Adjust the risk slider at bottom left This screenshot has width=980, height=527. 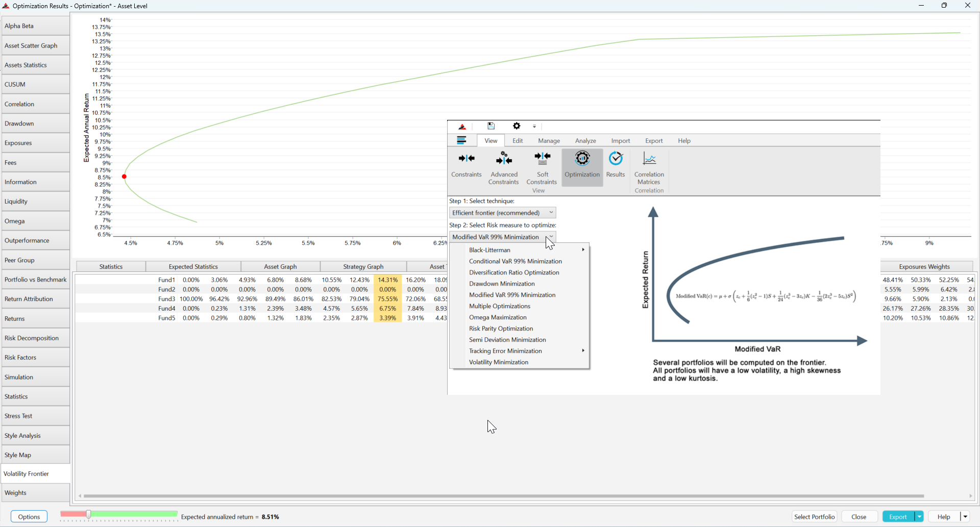point(89,515)
